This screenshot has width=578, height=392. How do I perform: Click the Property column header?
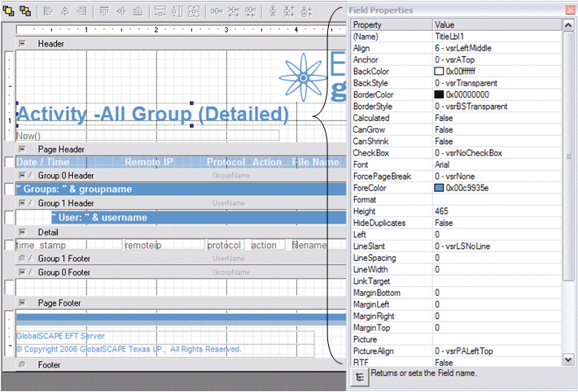click(391, 25)
